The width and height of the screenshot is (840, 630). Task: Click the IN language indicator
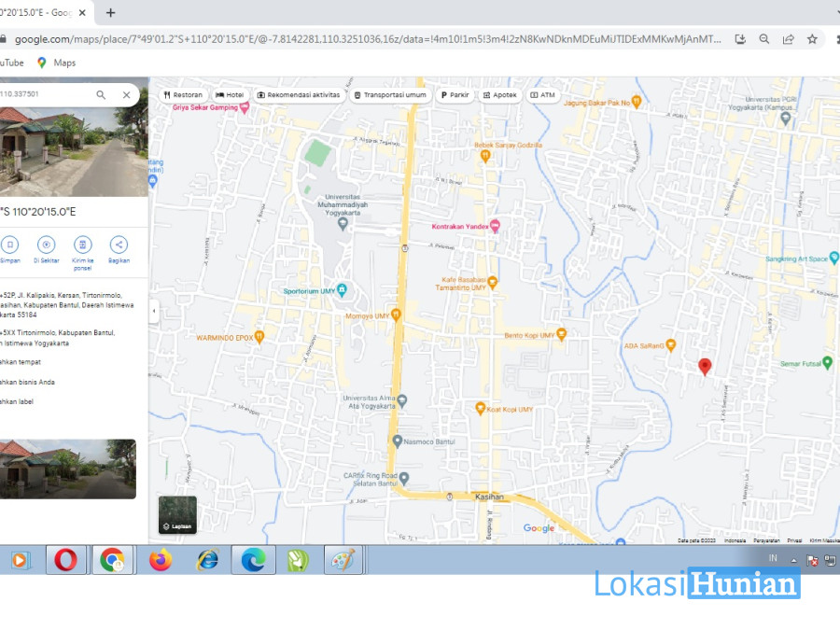click(x=773, y=558)
